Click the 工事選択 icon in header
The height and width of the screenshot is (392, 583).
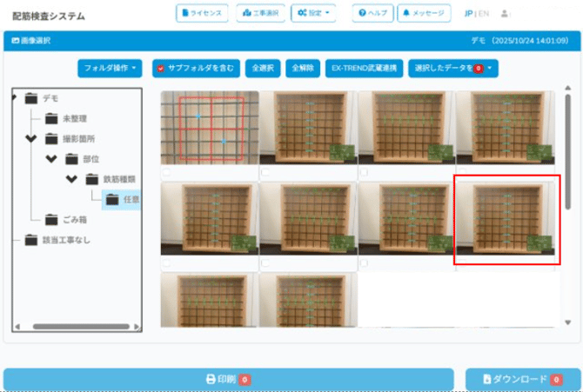point(247,14)
